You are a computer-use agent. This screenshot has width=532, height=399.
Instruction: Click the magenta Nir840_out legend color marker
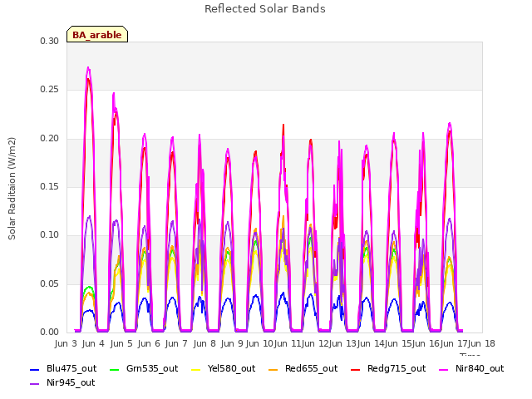click(x=444, y=369)
